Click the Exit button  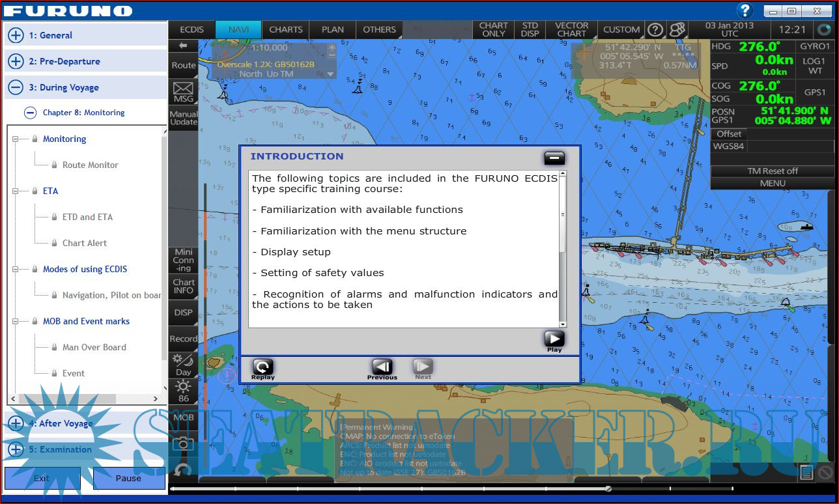coord(42,478)
